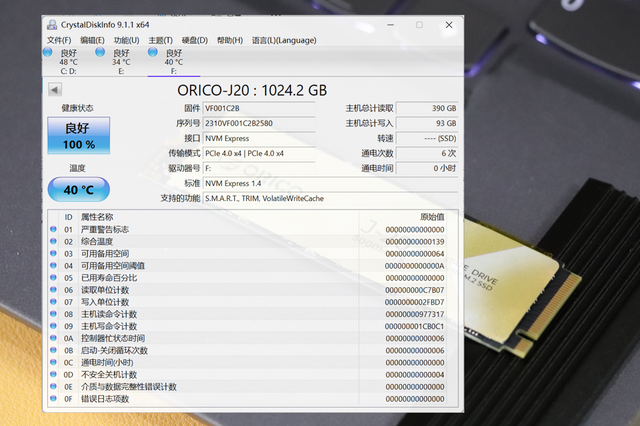Go to previous disk with the left arrow
Screen dimensions: 640x426
[55, 90]
